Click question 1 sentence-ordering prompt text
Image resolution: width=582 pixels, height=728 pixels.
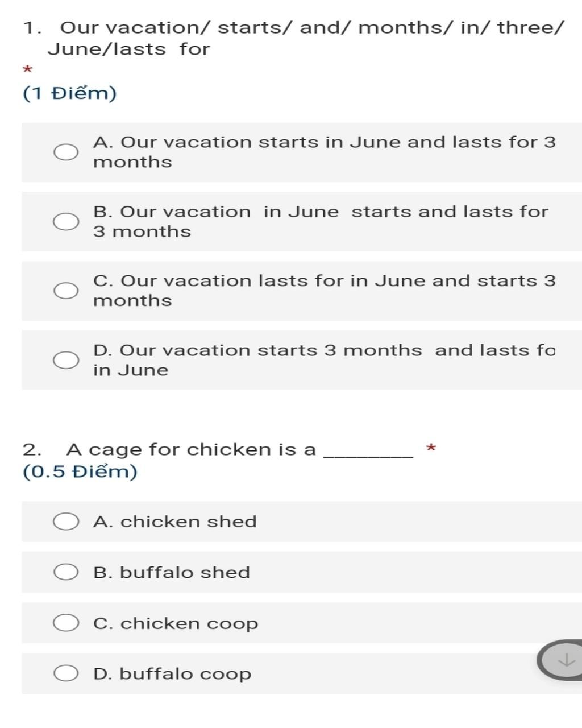tap(294, 38)
